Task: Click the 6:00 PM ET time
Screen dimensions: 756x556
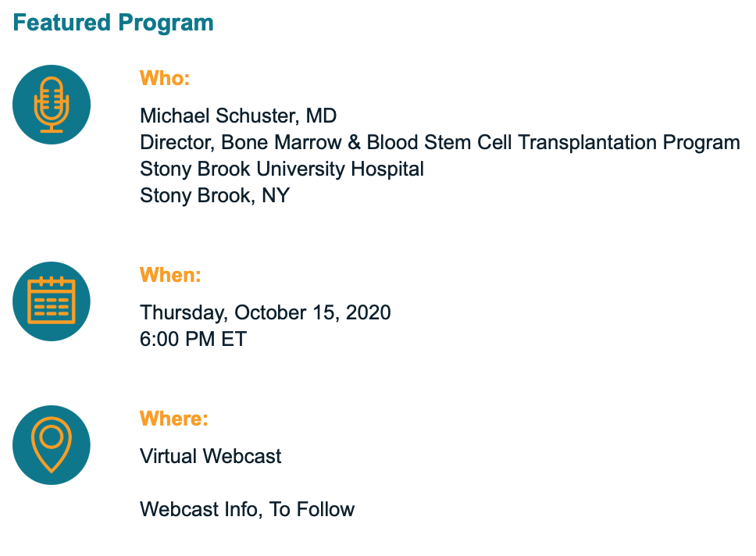Action: (194, 339)
